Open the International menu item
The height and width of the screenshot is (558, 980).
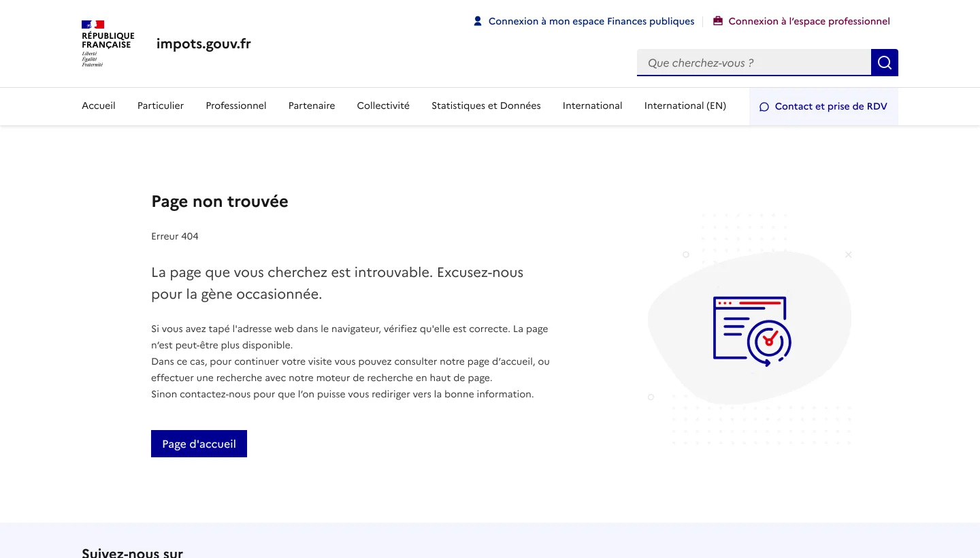(x=592, y=106)
